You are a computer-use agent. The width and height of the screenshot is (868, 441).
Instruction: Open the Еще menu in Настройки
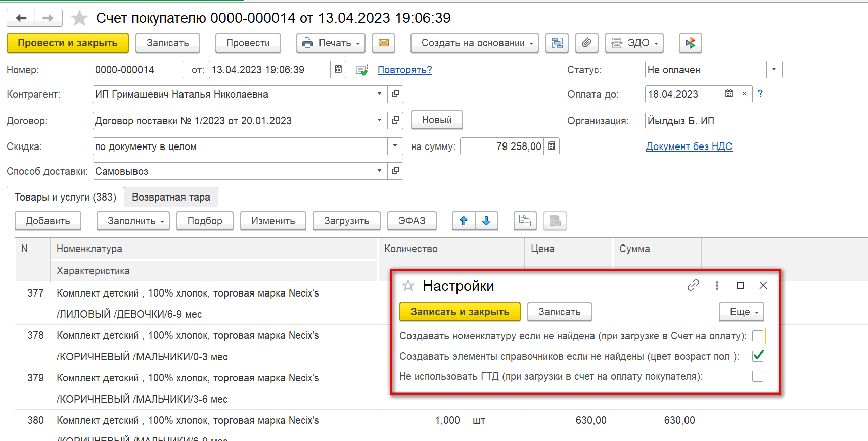(741, 312)
